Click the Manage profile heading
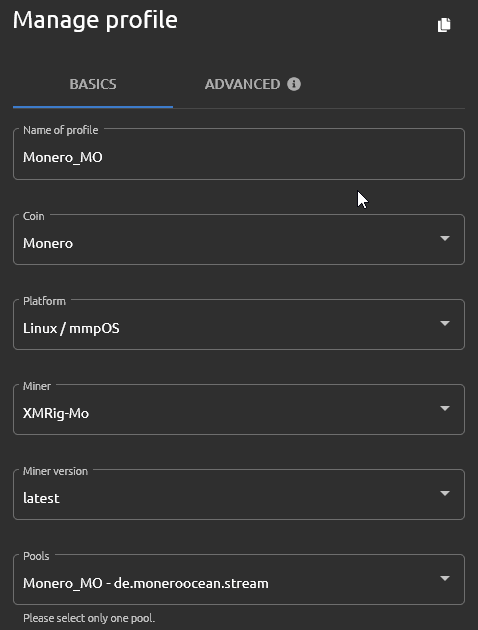478x630 pixels. pyautogui.click(x=95, y=20)
